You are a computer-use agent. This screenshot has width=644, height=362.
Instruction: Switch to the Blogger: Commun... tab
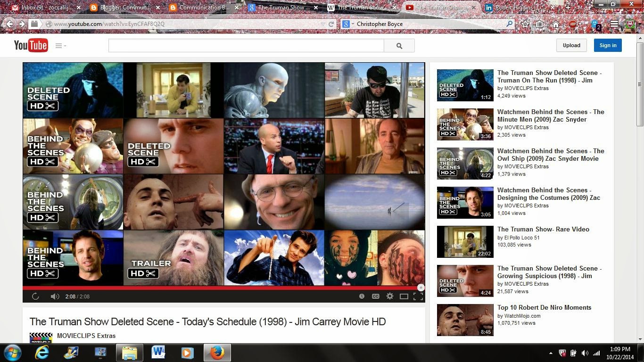pyautogui.click(x=124, y=8)
